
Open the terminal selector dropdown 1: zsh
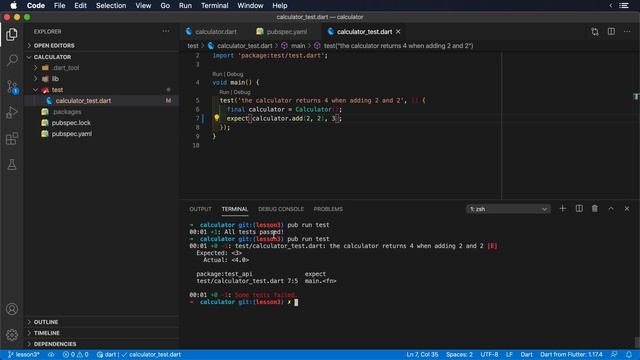pos(508,209)
